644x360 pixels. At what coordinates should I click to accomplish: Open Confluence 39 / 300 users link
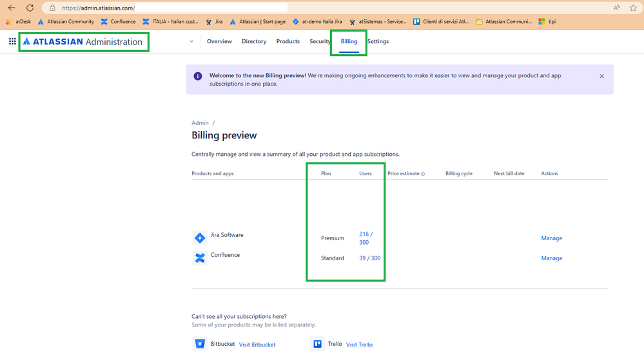click(x=369, y=258)
